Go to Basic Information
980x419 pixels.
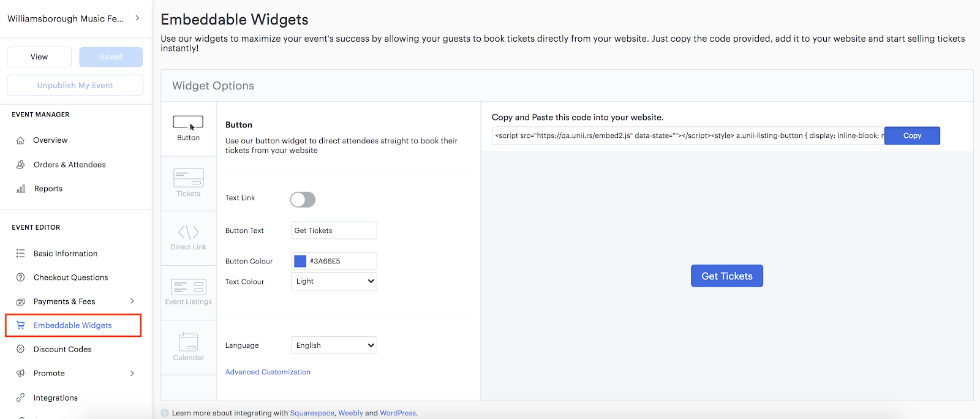(x=65, y=253)
